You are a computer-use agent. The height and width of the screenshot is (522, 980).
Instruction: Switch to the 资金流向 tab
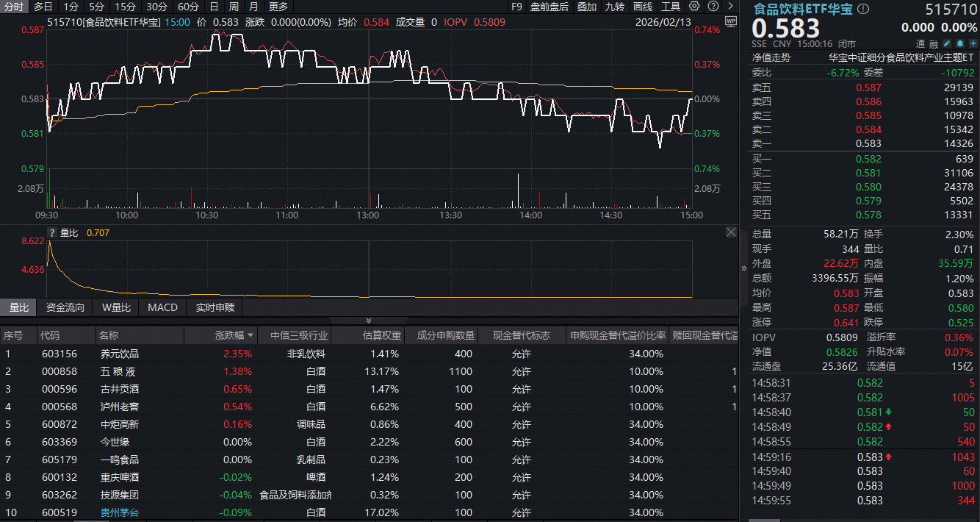coord(65,307)
